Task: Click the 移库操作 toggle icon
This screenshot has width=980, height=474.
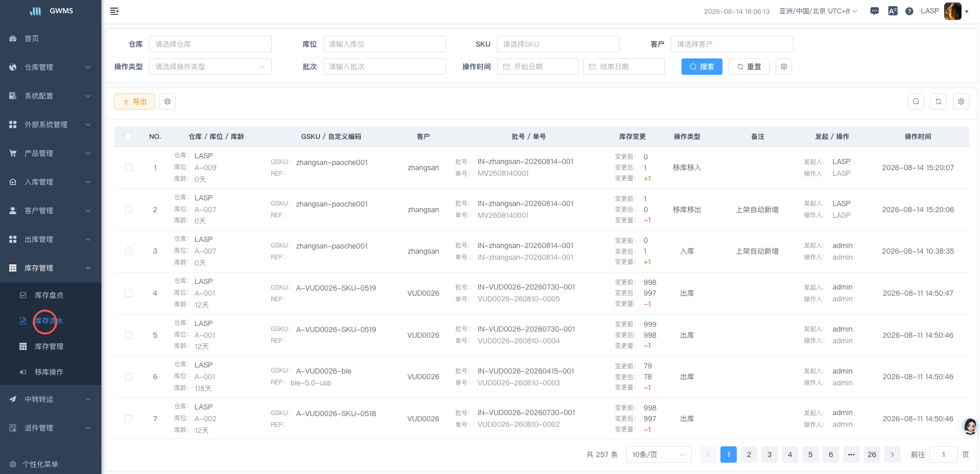Action: (23, 372)
